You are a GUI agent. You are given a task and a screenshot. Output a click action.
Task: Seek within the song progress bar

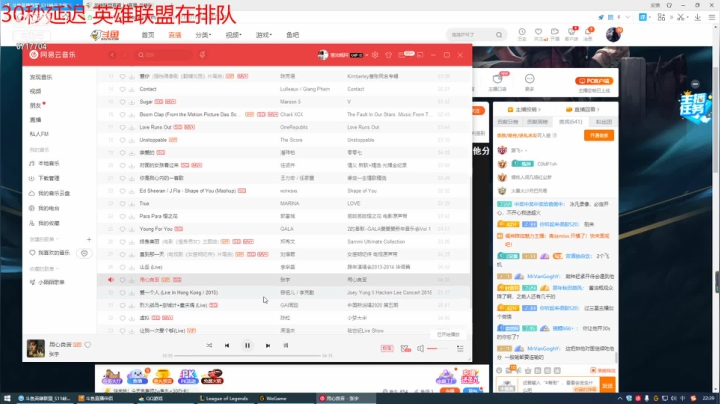pyautogui.click(x=247, y=356)
